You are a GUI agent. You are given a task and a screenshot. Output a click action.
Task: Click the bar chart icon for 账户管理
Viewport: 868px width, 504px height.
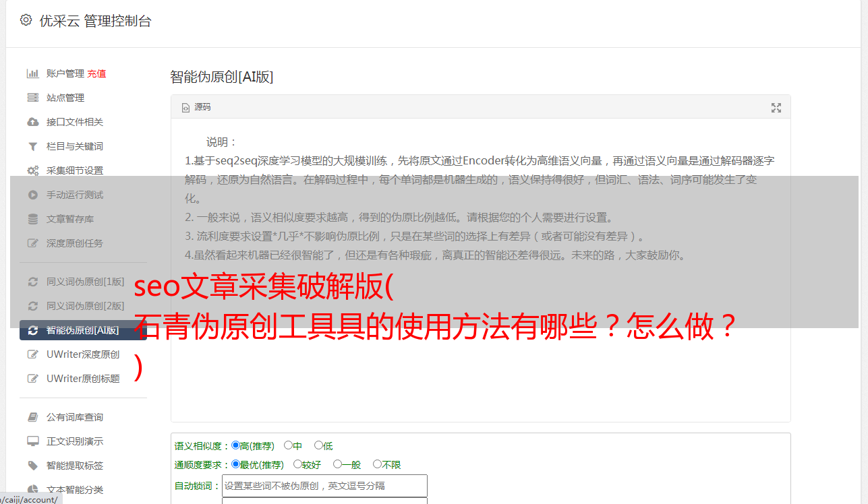click(32, 73)
